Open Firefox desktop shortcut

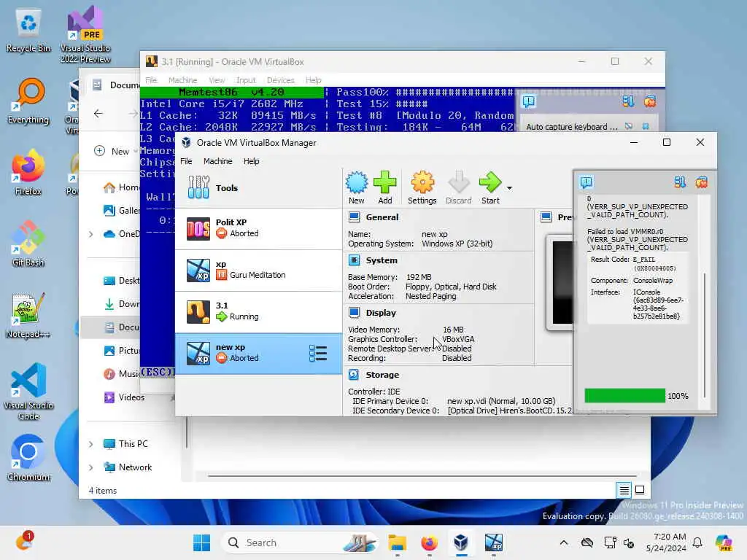click(x=28, y=172)
